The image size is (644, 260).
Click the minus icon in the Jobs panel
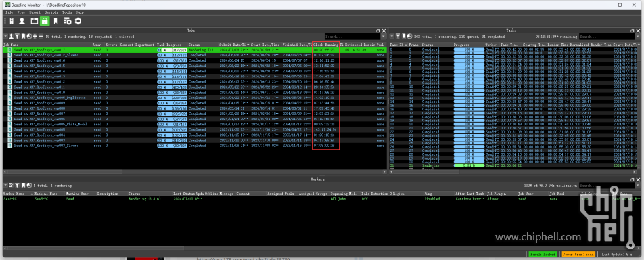click(41, 37)
